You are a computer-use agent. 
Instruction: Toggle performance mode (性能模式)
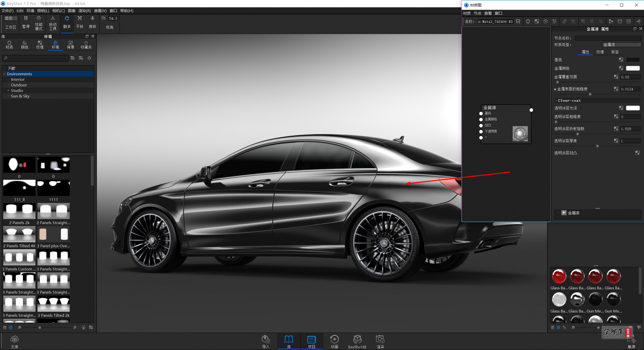pyautogui.click(x=39, y=23)
